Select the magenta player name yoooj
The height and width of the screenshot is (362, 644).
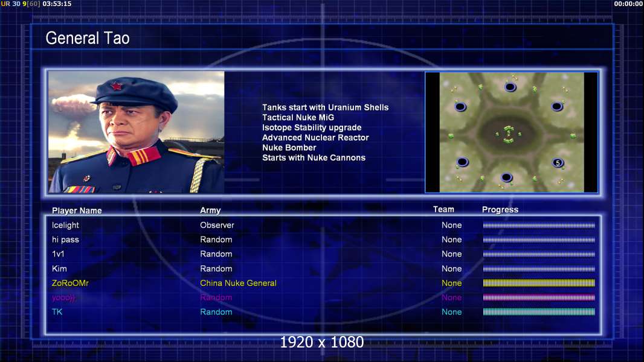click(x=63, y=297)
